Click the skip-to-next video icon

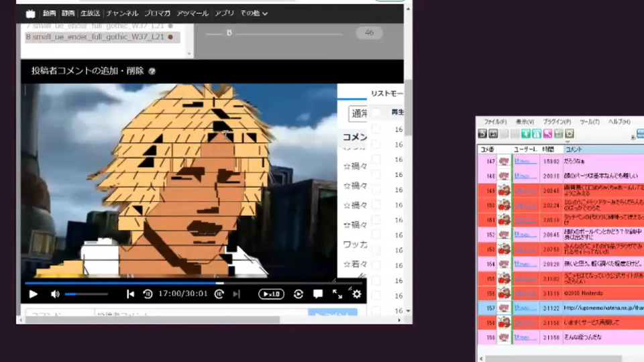(237, 294)
